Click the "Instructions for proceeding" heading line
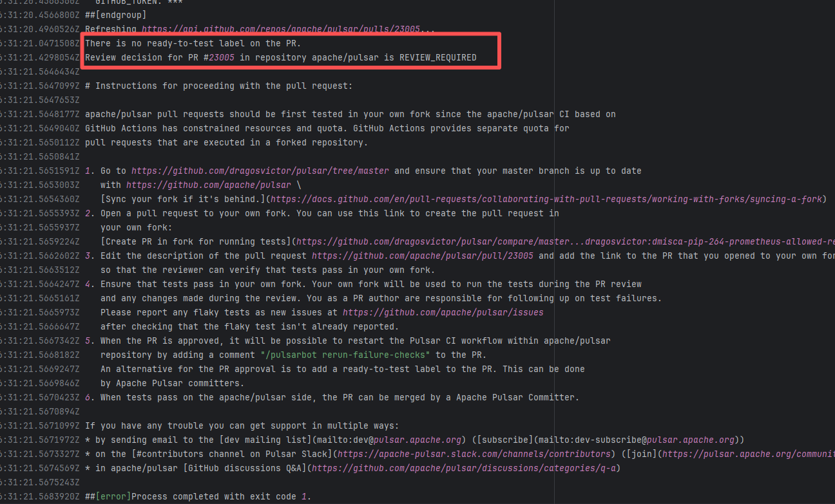This screenshot has height=504, width=835. [218, 86]
